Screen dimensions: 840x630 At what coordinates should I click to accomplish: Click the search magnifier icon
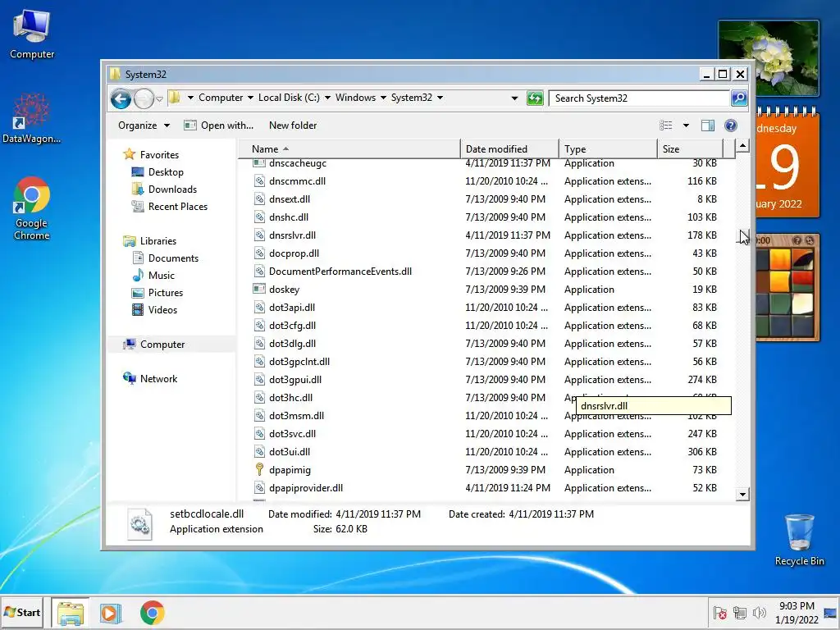tap(739, 98)
